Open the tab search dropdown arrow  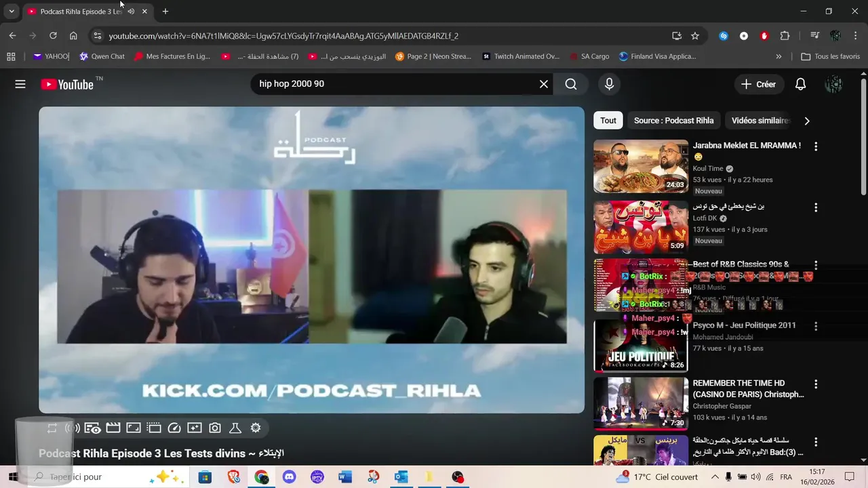coord(12,12)
